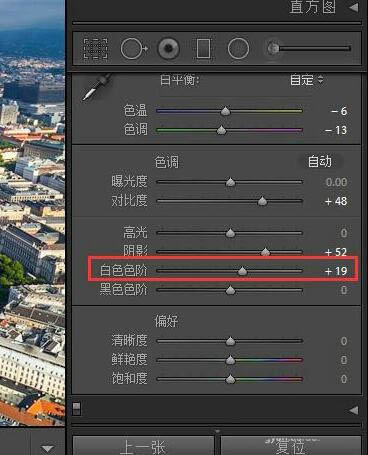Click the 白平衡 label

tap(179, 80)
